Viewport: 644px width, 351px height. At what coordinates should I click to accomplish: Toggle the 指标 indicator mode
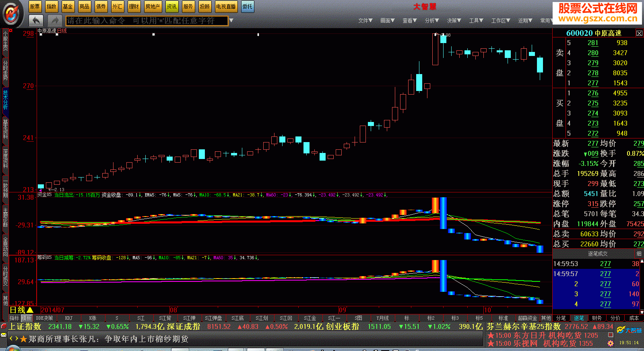coord(14,318)
